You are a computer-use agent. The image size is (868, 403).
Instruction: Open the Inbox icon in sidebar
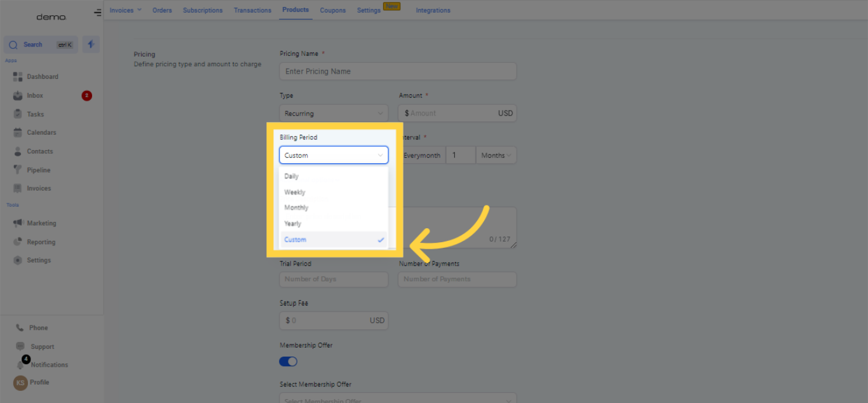coord(18,96)
